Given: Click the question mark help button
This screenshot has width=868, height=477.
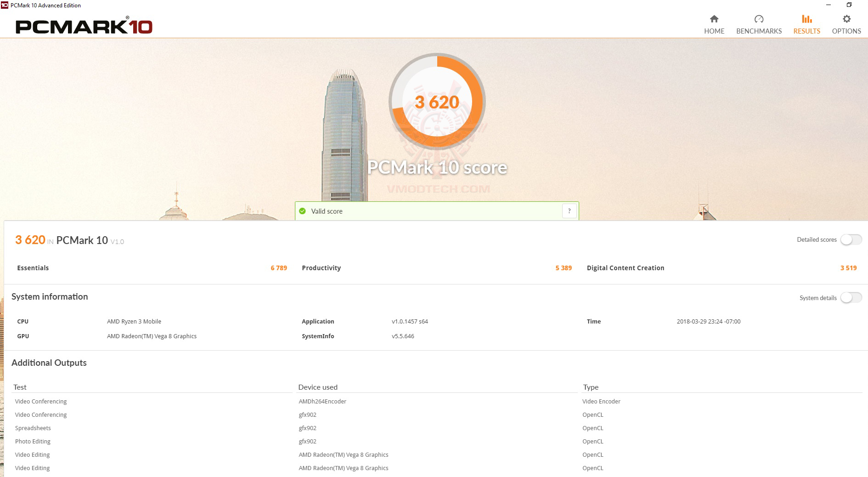Looking at the screenshot, I should pyautogui.click(x=569, y=211).
